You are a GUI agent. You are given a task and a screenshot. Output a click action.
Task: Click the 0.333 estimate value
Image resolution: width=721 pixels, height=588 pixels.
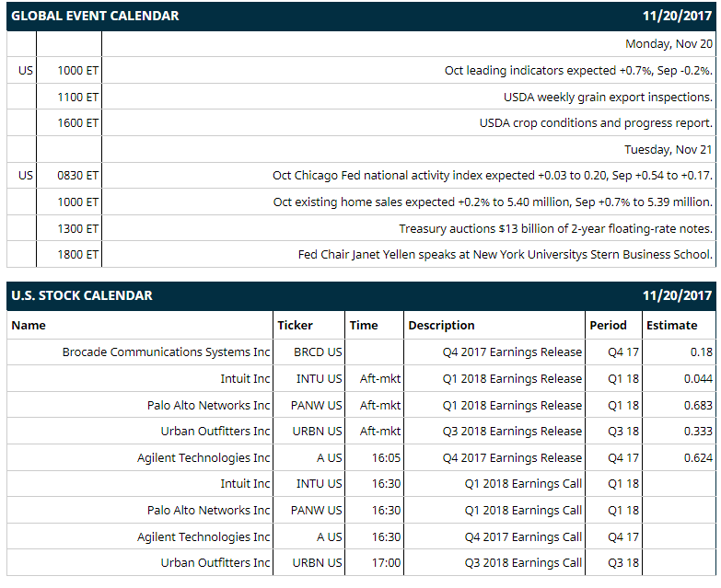pos(698,431)
